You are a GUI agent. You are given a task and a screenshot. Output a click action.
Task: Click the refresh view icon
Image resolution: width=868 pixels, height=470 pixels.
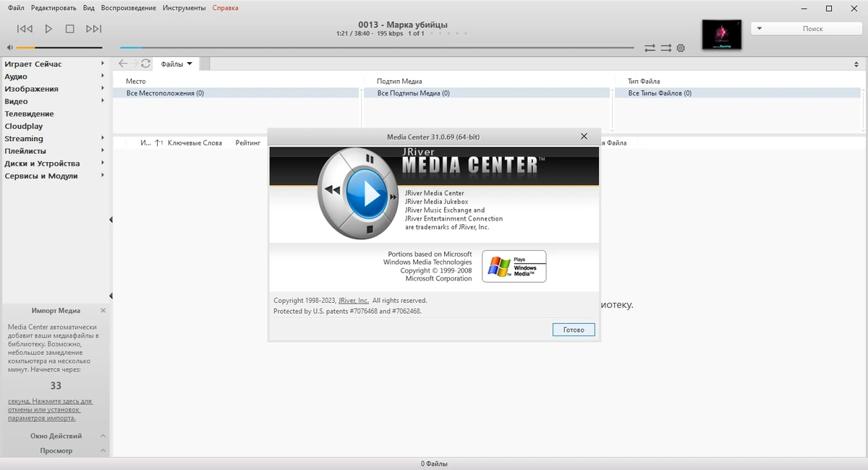click(x=145, y=64)
